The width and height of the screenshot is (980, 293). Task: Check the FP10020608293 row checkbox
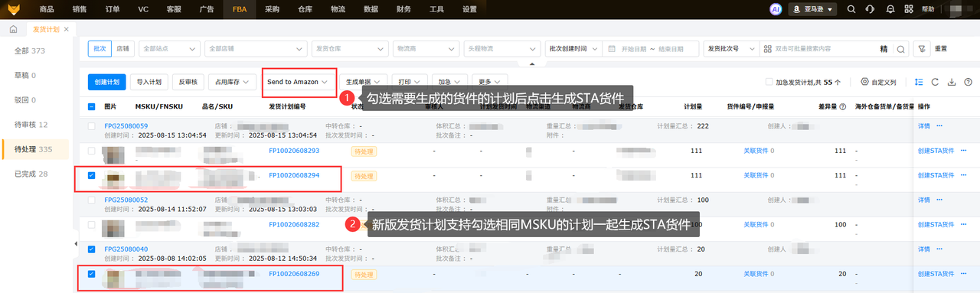(92, 151)
